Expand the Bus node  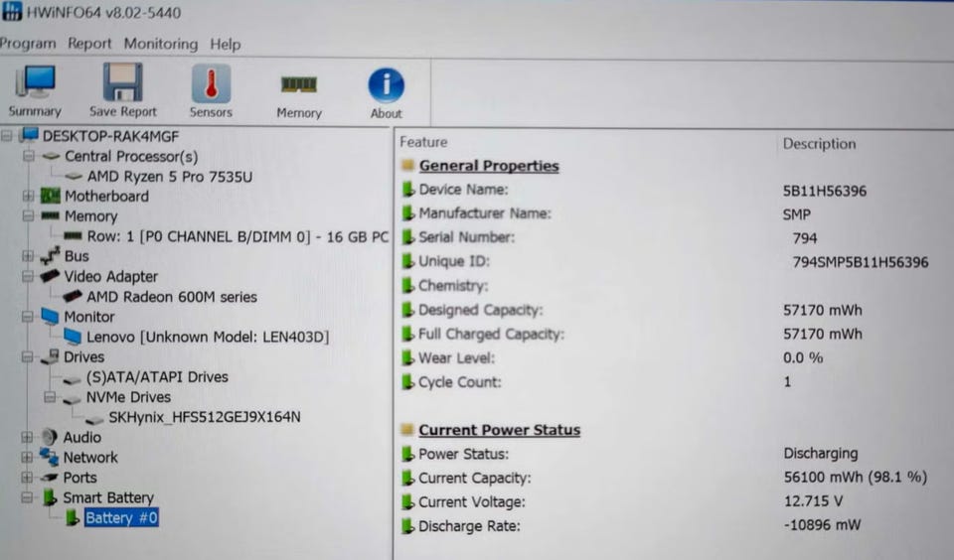28,256
